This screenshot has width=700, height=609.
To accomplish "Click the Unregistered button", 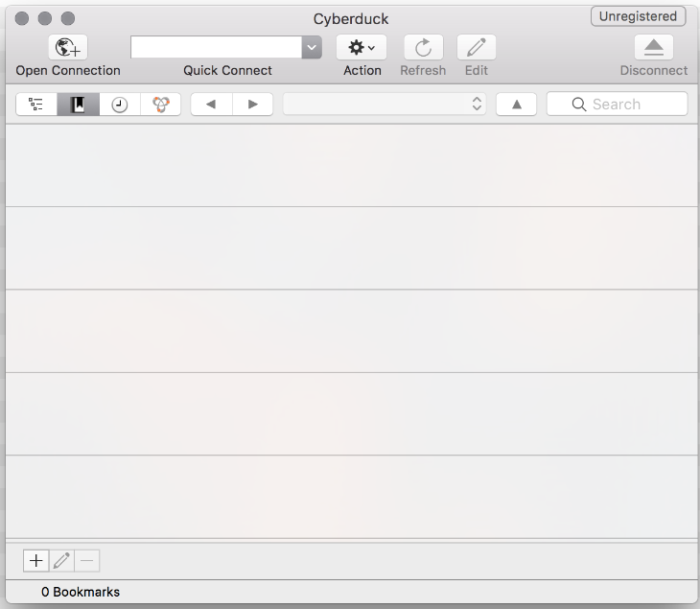I will (x=638, y=16).
